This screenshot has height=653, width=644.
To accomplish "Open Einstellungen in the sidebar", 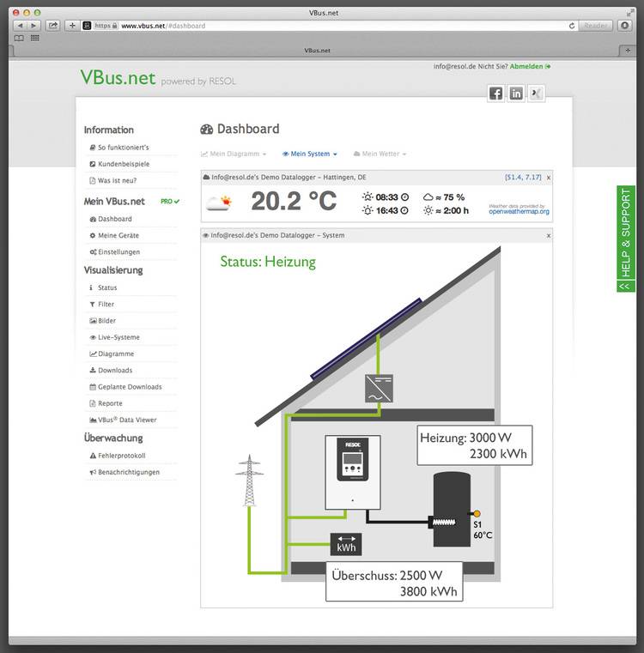I will coord(118,252).
